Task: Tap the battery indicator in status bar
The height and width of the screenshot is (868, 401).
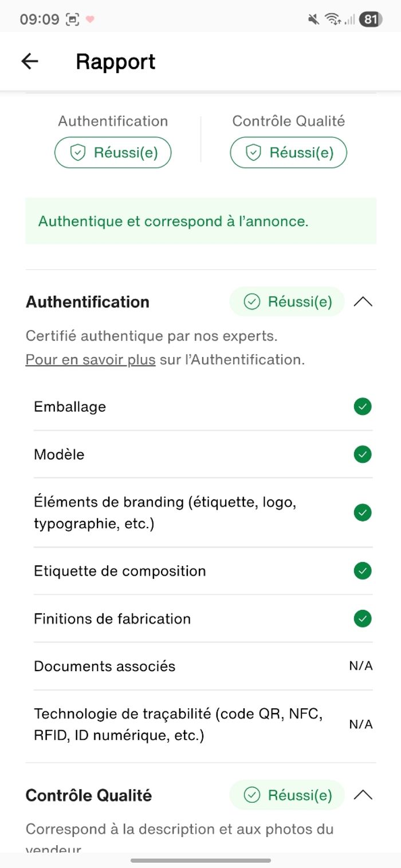Action: click(x=371, y=19)
